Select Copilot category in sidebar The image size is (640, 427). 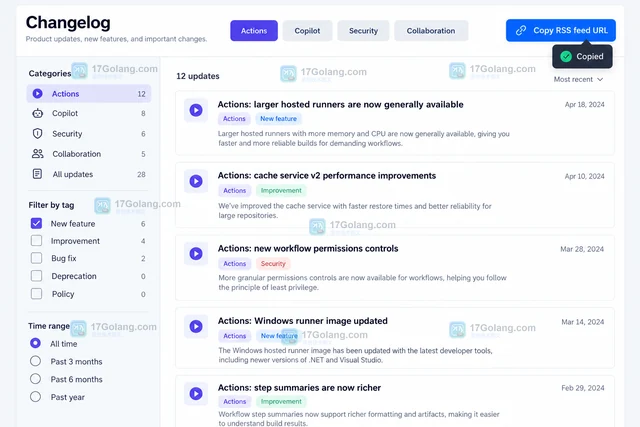click(x=89, y=113)
